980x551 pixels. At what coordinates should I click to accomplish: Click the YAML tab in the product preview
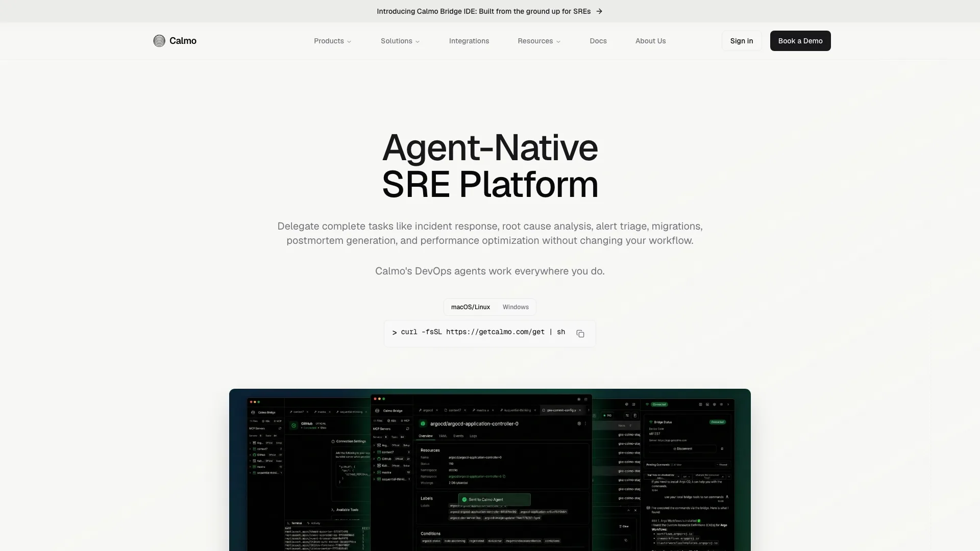(x=443, y=436)
